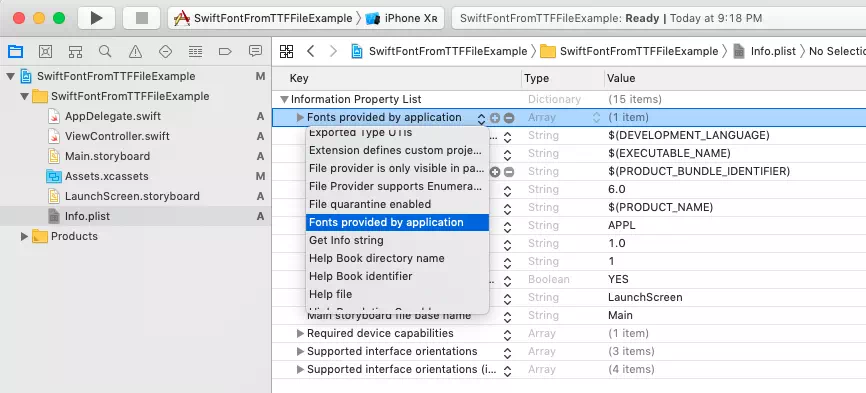The image size is (866, 393).
Task: Click the Type column header
Action: pyautogui.click(x=536, y=78)
